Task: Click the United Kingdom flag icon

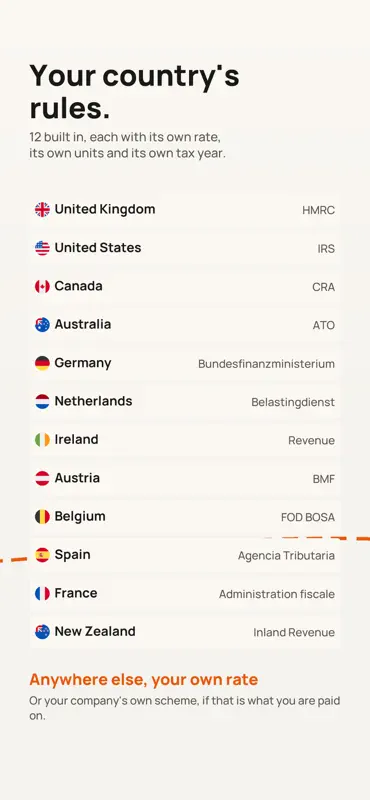Action: point(42,209)
